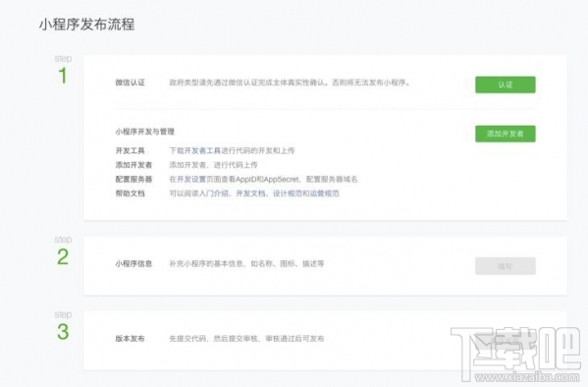This screenshot has height=387, width=588.
Task: Click the 先提交代码 description text
Action: point(246,338)
